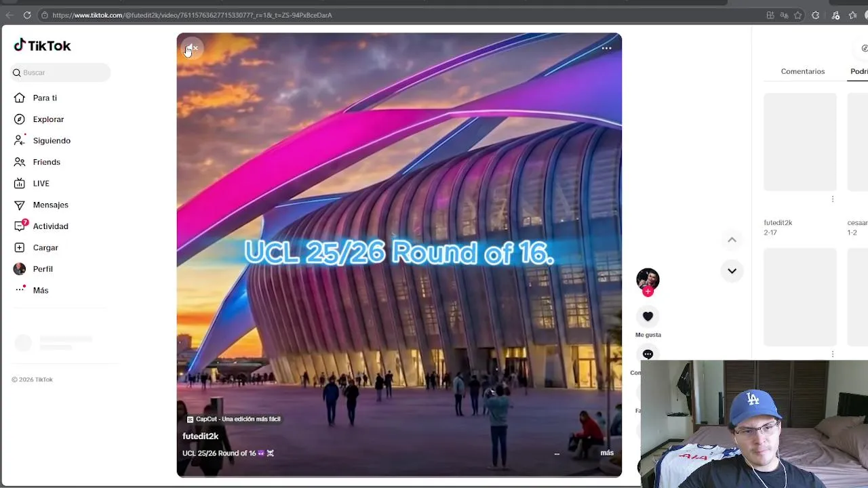Open the first recommended video thumbnail by futedit2k
This screenshot has width=868, height=488.
tap(800, 142)
